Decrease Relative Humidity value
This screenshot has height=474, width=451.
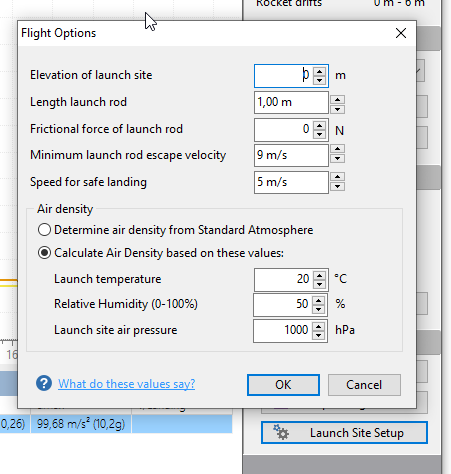pyautogui.click(x=319, y=309)
